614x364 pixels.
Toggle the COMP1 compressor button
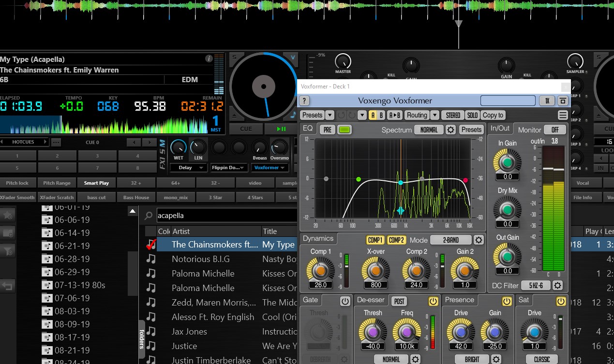click(375, 240)
